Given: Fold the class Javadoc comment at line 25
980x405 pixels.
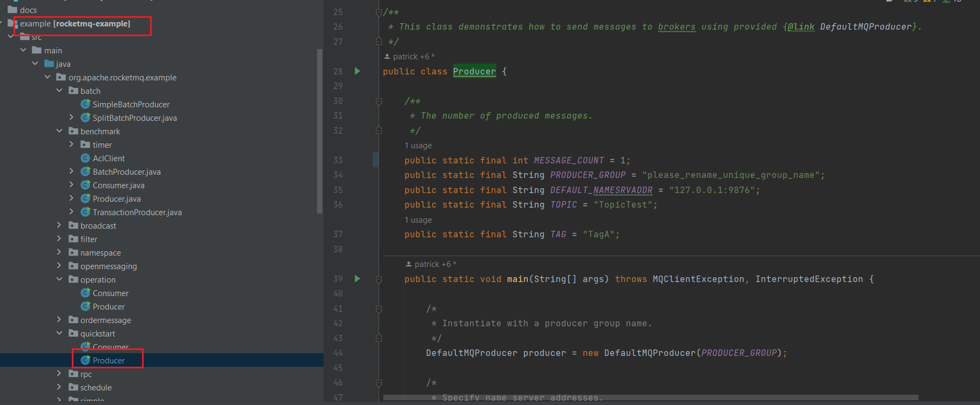Looking at the screenshot, I should click(379, 12).
